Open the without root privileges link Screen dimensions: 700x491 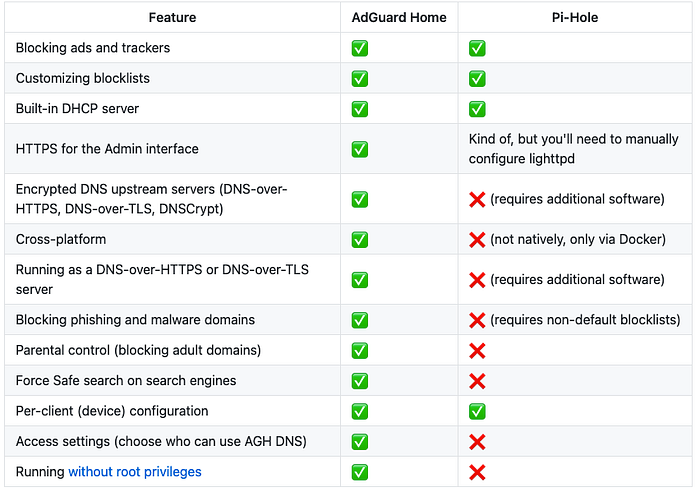click(x=135, y=472)
